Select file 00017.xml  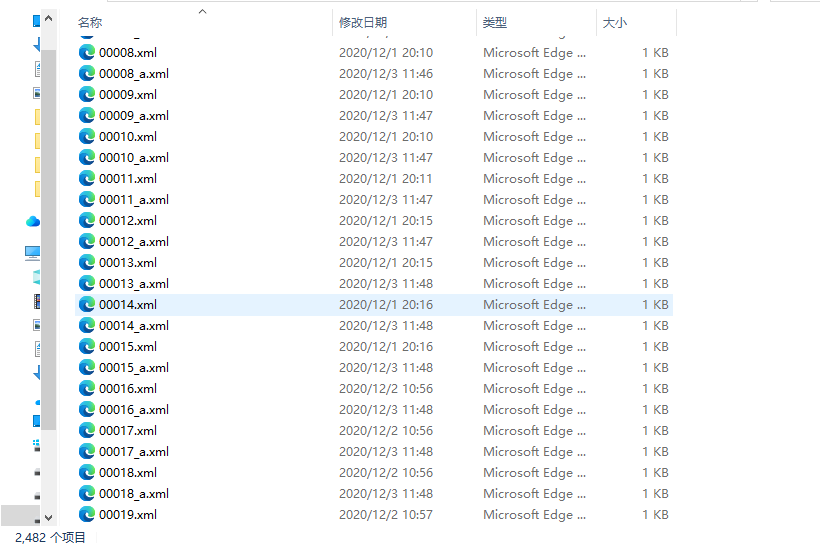128,430
